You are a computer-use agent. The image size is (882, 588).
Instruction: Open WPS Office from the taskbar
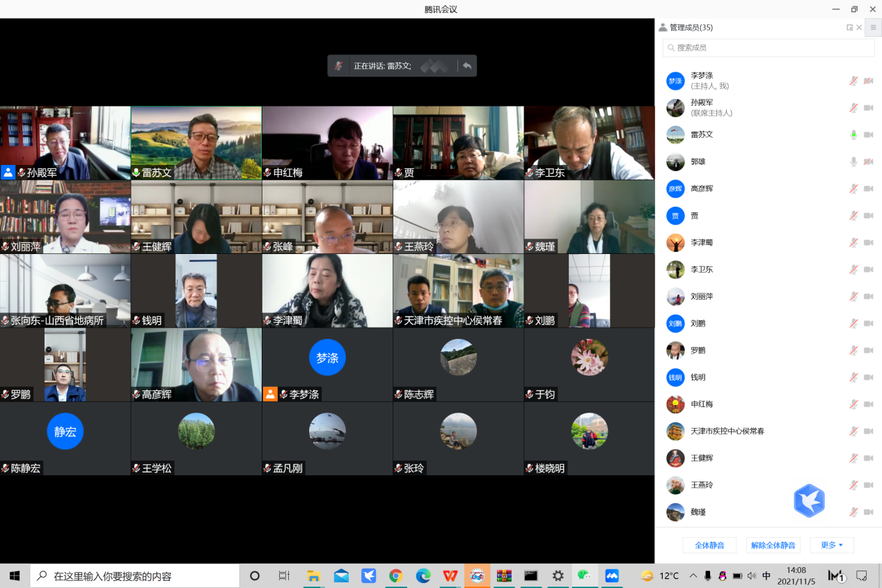coord(450,575)
